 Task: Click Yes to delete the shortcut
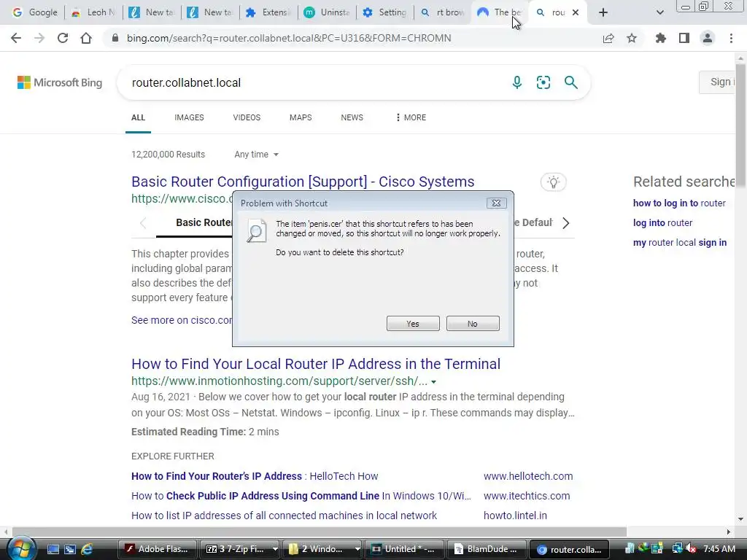[413, 323]
